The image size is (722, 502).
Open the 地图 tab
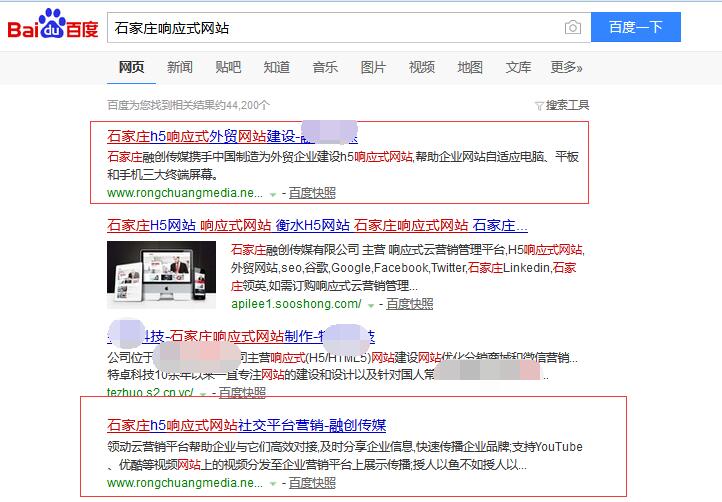tap(470, 67)
